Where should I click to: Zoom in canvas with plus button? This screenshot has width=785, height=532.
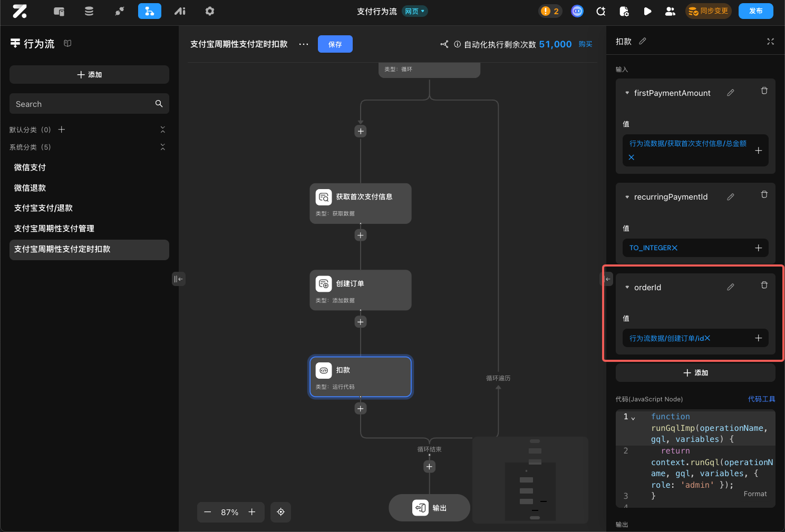pyautogui.click(x=252, y=512)
